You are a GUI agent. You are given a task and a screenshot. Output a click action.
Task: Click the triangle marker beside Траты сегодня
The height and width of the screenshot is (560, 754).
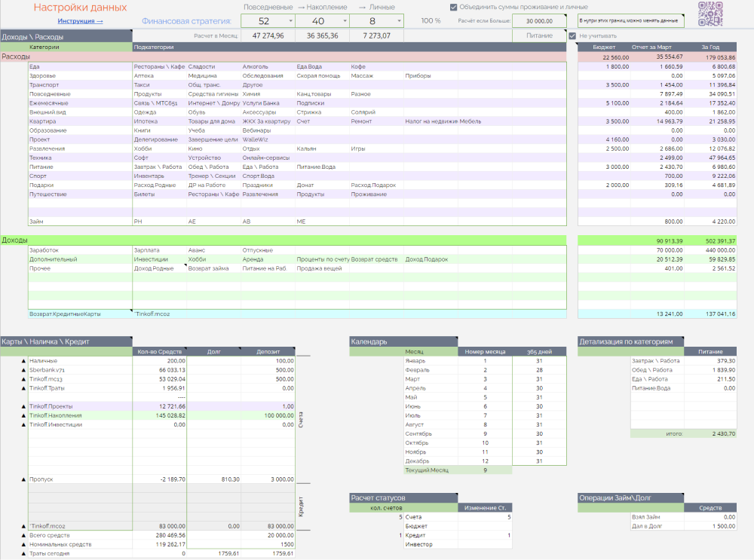point(23,554)
